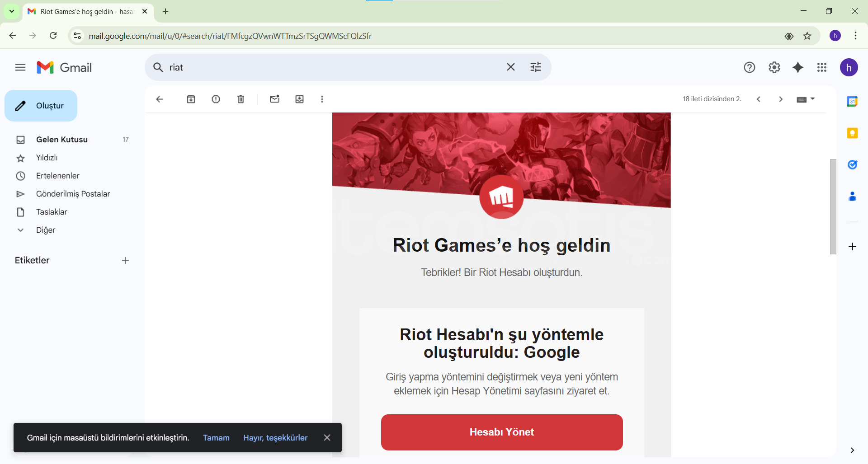This screenshot has width=868, height=464.
Task: Open the Gmail support help icon
Action: (x=750, y=67)
